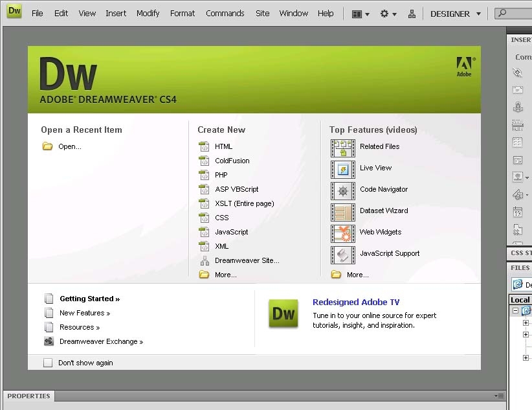Click the Date icon in Insert panel
Image resolution: width=532 pixels, height=410 pixels.
(517, 212)
